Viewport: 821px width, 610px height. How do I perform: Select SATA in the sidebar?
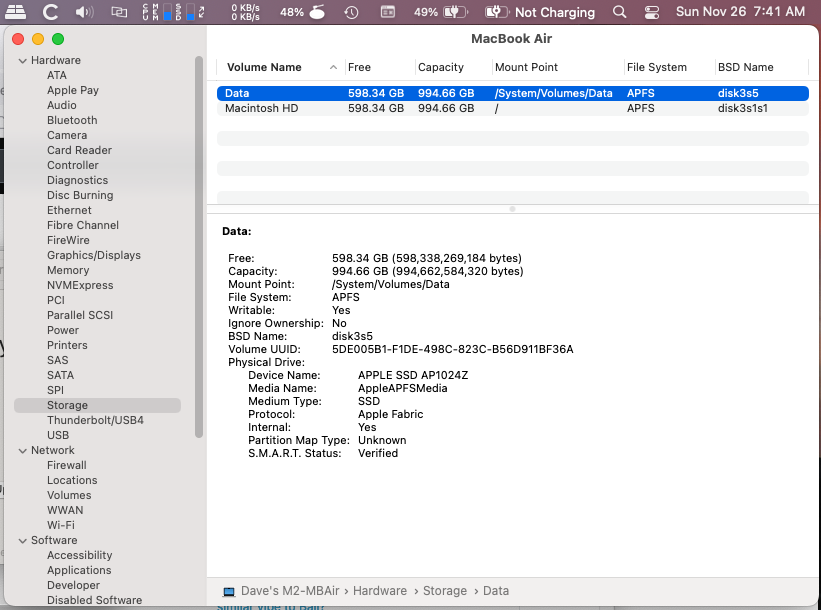[60, 375]
